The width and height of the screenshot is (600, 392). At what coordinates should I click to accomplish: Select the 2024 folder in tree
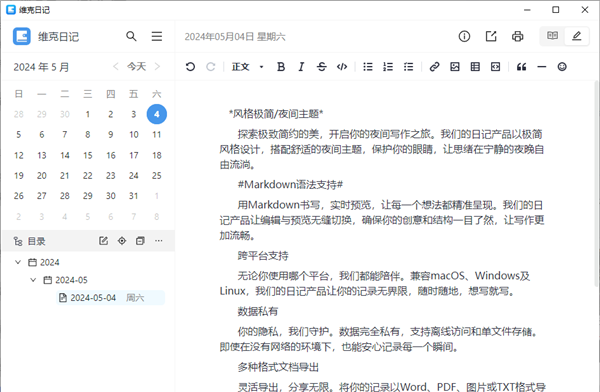(x=44, y=262)
